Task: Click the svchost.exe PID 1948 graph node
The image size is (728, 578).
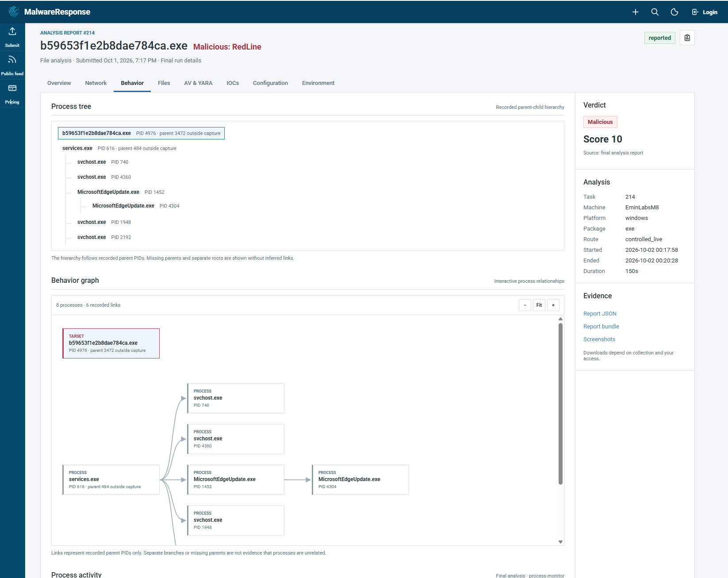Action: pos(236,520)
